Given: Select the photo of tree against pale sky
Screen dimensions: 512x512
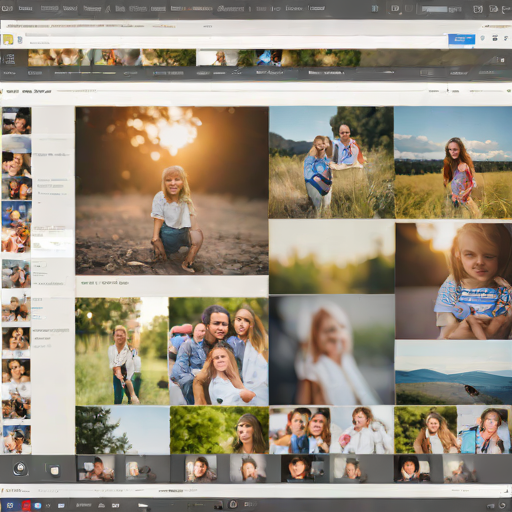Looking at the screenshot, I should click(x=122, y=430).
